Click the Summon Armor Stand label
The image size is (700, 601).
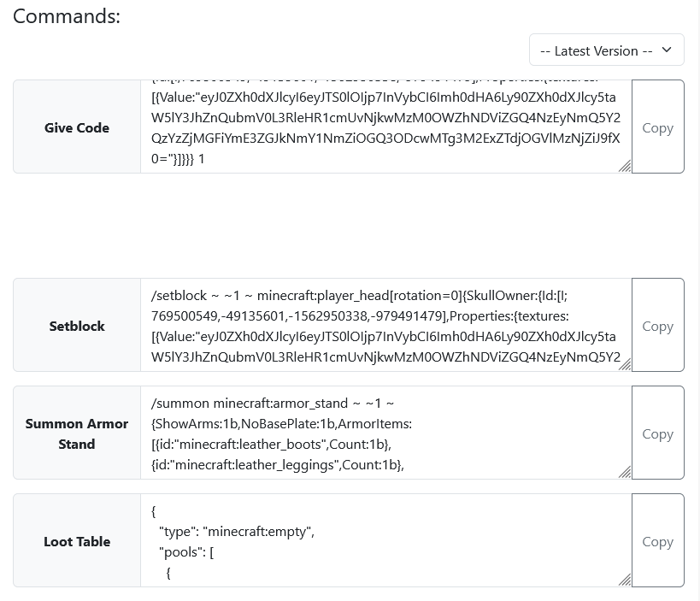pyautogui.click(x=77, y=433)
